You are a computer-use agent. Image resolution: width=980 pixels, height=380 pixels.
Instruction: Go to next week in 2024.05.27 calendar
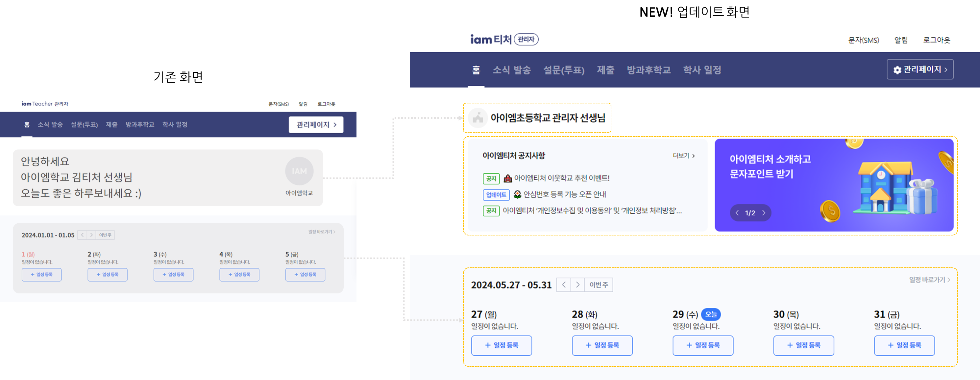tap(577, 285)
